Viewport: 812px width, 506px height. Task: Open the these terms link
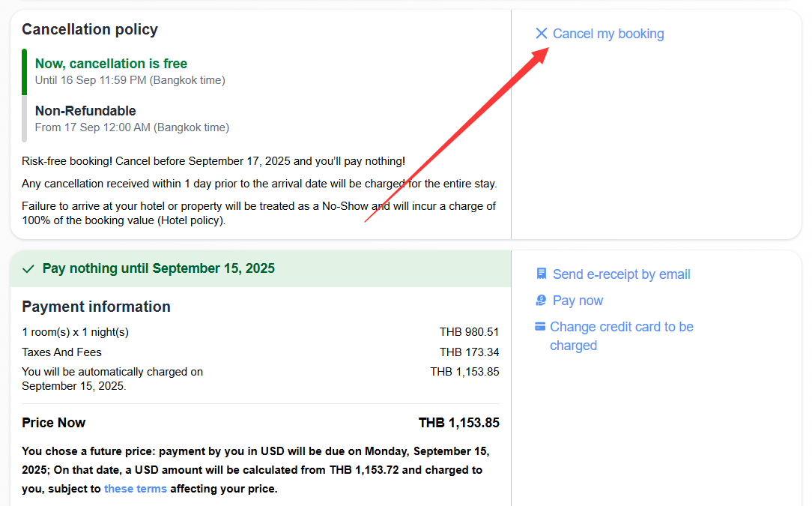click(x=136, y=488)
